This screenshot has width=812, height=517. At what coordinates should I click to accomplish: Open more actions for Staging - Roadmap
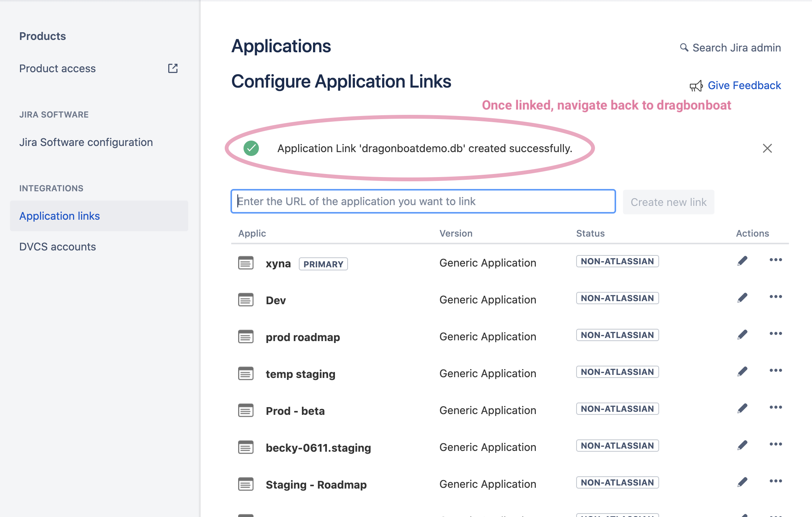tap(776, 481)
